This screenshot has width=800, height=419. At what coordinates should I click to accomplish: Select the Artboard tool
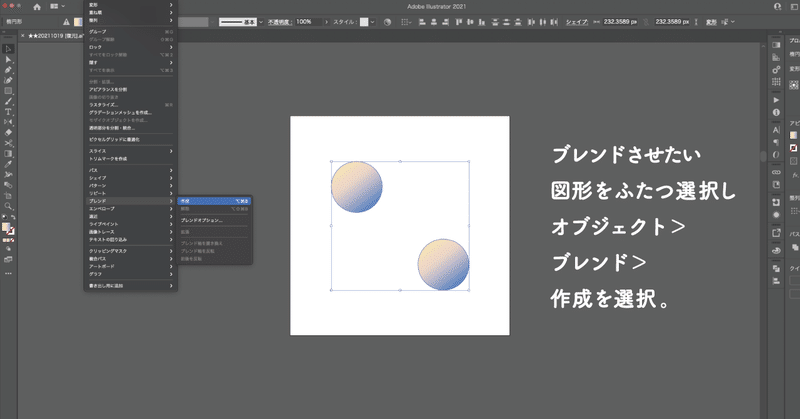pos(8,195)
